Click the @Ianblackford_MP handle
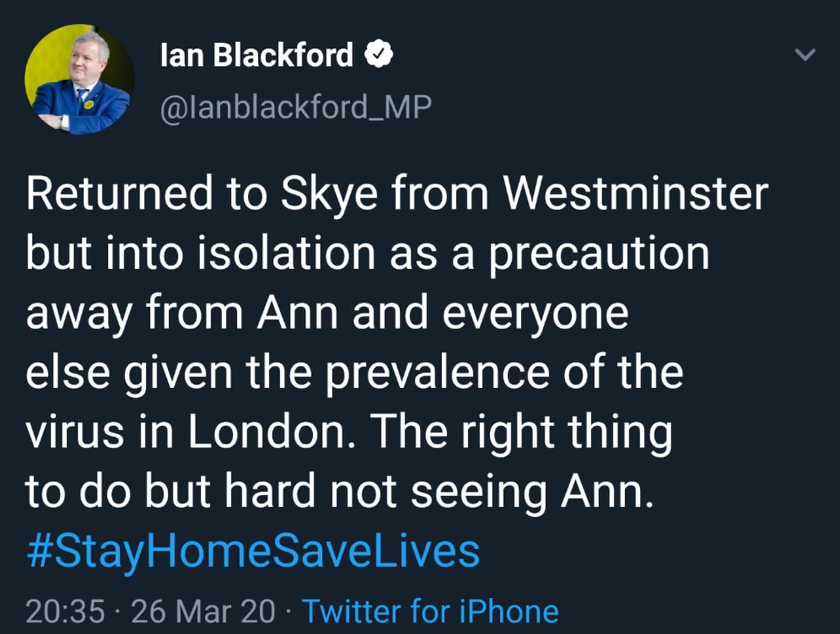 296,107
